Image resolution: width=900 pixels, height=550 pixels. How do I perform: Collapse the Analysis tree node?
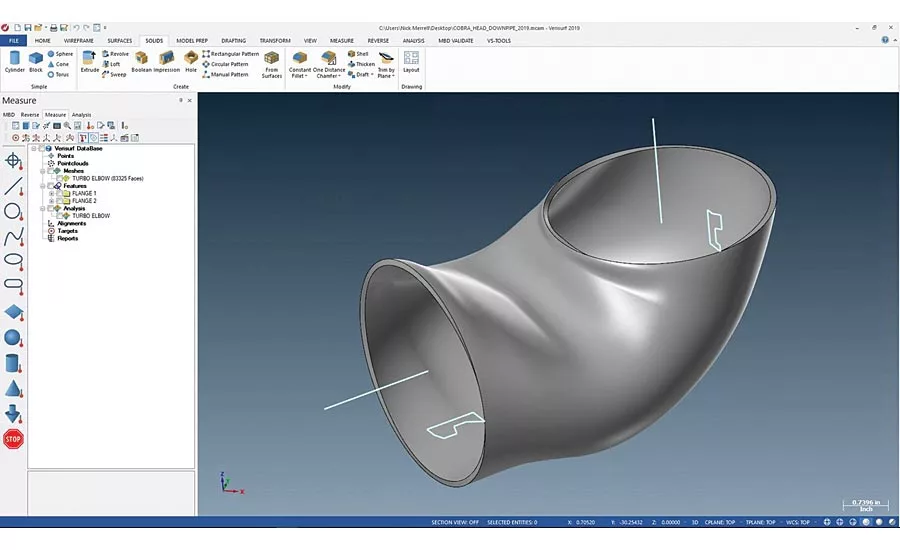pos(42,208)
